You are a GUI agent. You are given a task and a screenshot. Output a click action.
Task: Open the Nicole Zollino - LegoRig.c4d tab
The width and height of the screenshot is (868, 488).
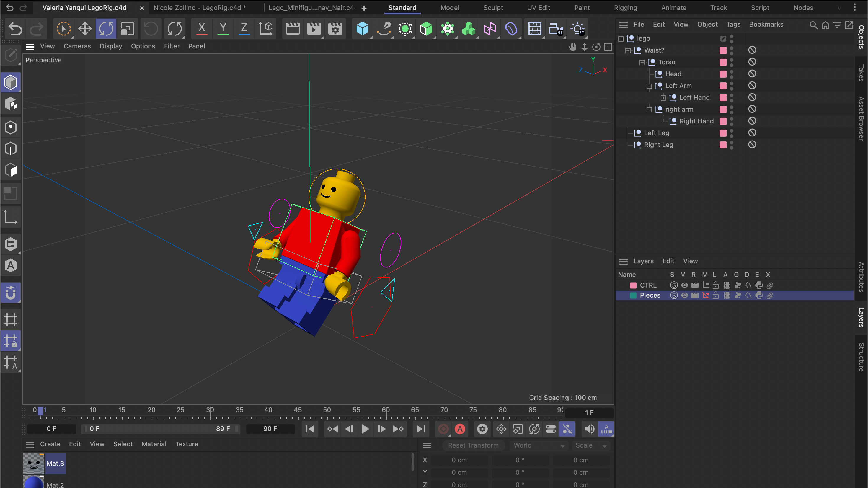click(200, 7)
